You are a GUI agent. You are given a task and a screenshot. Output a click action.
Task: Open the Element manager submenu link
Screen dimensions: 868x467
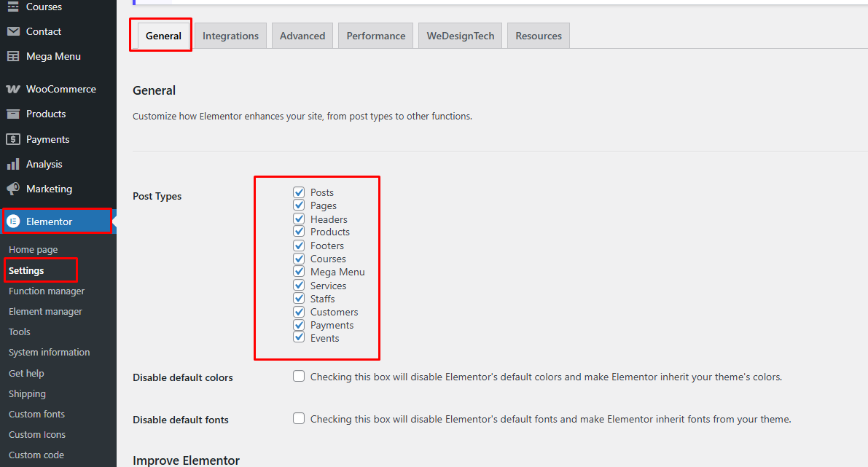45,312
